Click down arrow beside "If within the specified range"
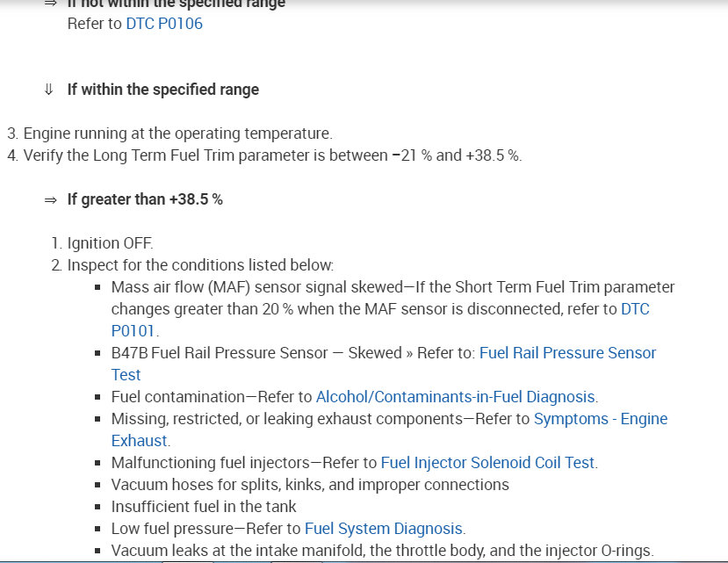728x563 pixels. [x=49, y=90]
